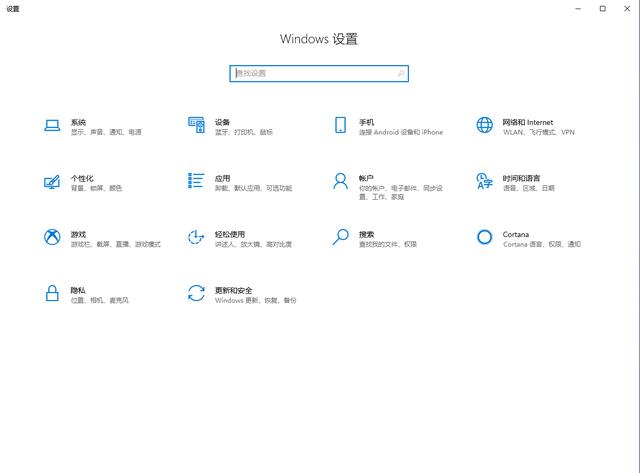Click the 搜索 title text

[x=367, y=234]
